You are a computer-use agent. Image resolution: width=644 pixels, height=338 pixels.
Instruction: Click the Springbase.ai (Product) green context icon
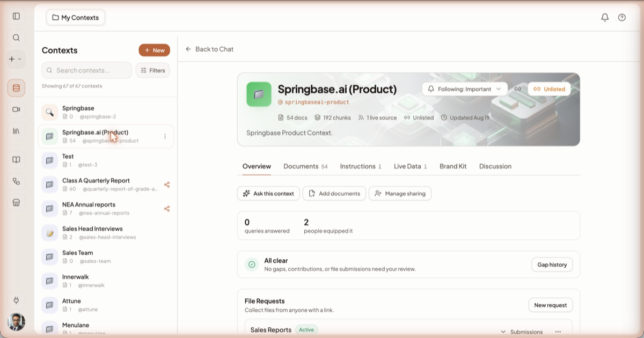259,94
